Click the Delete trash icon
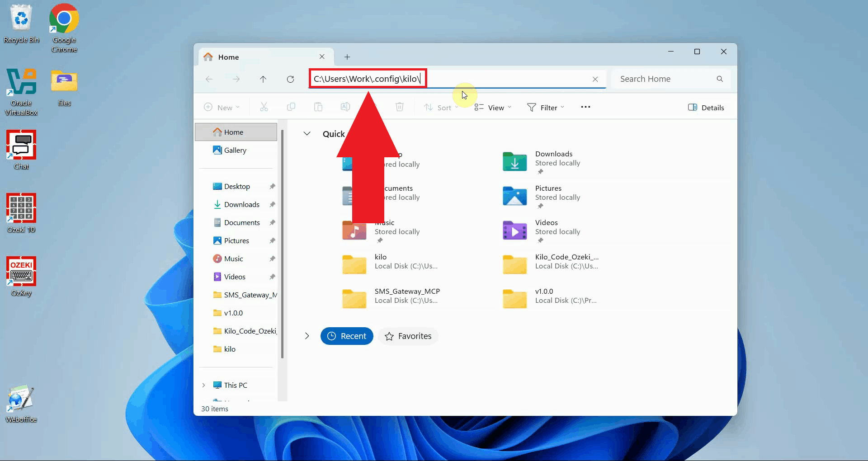Screen dimensions: 868x461 pyautogui.click(x=400, y=107)
